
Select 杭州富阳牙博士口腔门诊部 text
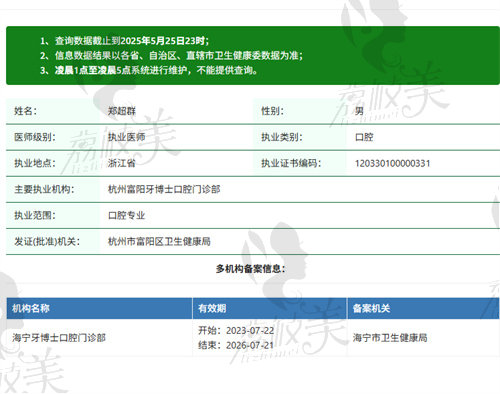(164, 189)
